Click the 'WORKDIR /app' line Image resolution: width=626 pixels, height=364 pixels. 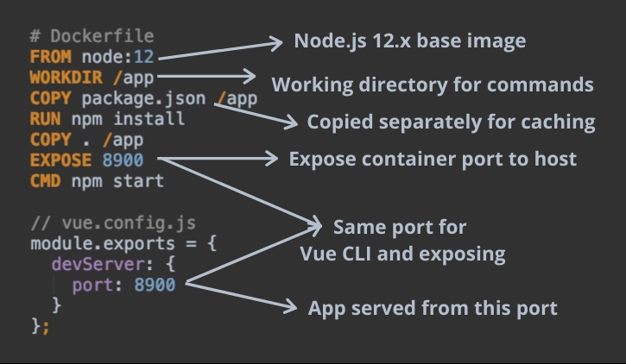click(92, 78)
